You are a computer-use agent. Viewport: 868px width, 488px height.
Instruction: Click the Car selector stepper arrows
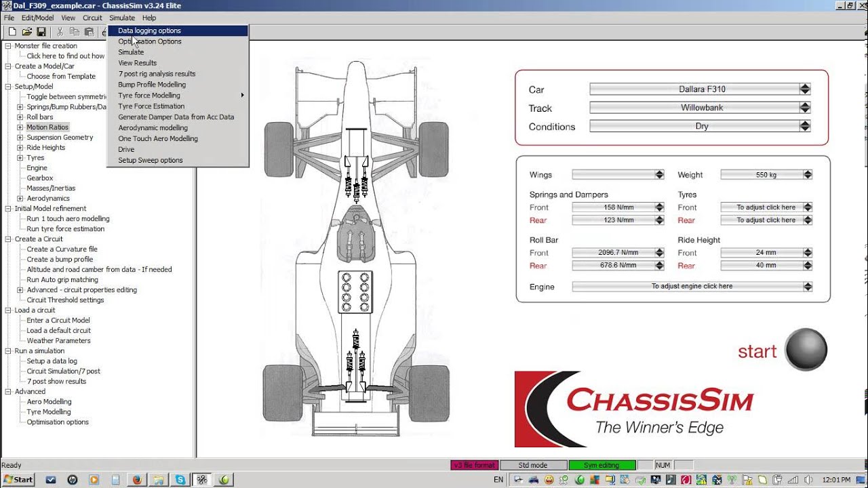[805, 89]
